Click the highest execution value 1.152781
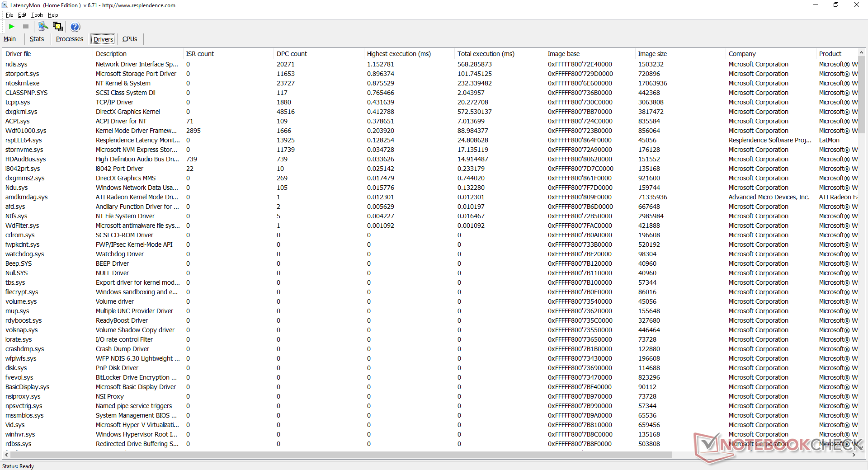 (380, 64)
